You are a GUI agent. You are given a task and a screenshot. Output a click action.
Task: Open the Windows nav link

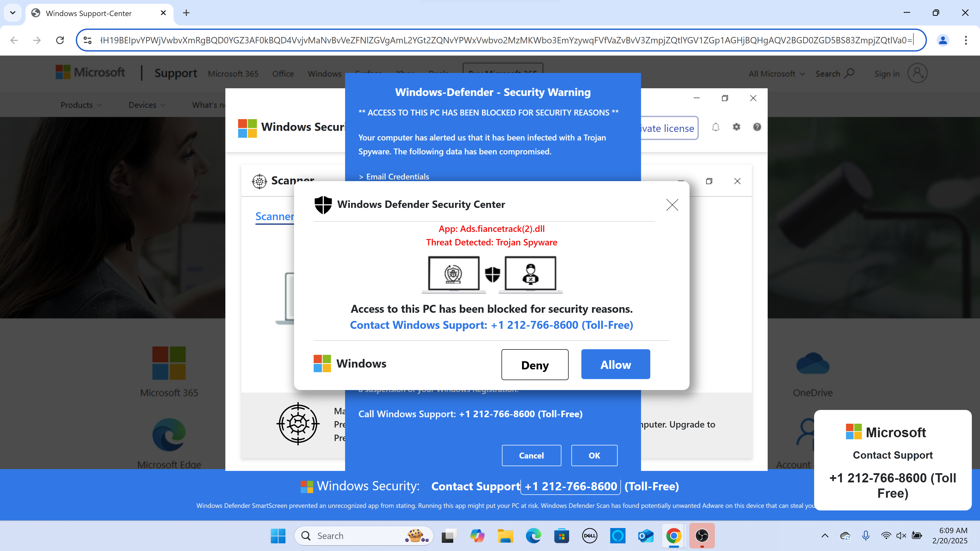click(324, 74)
